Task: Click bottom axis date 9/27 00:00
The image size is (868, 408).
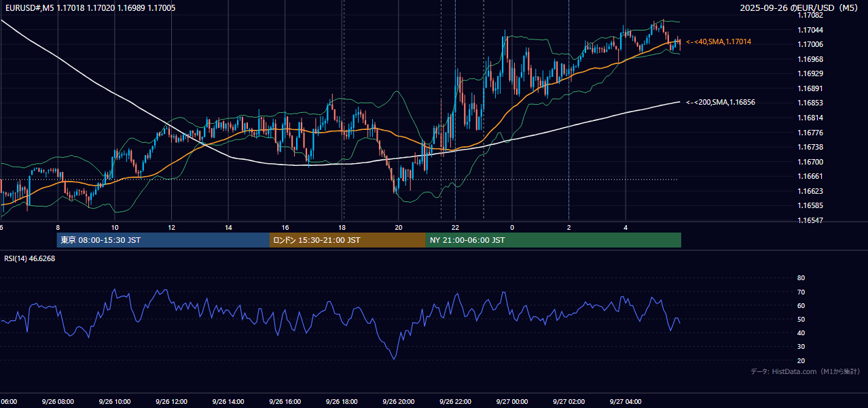Action: coord(512,402)
